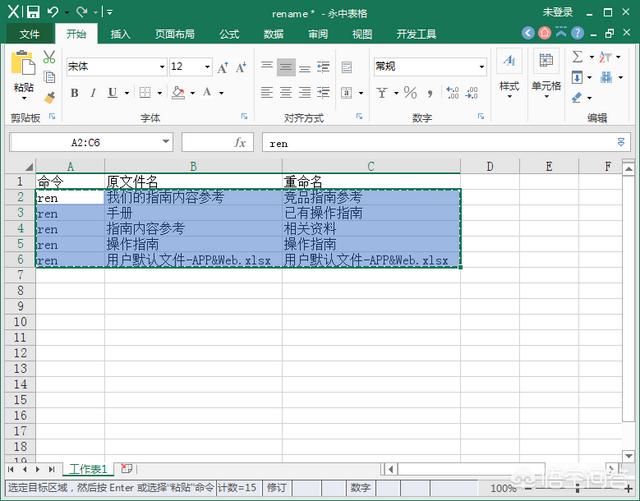This screenshot has height=501, width=640.
Task: Click the Save icon in title bar
Action: coord(33,12)
